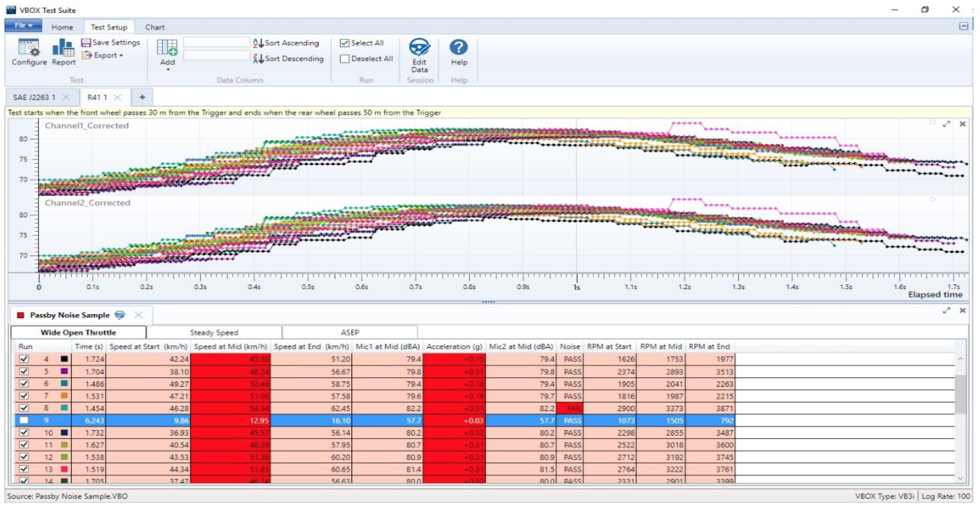Close the results table panel

[963, 310]
